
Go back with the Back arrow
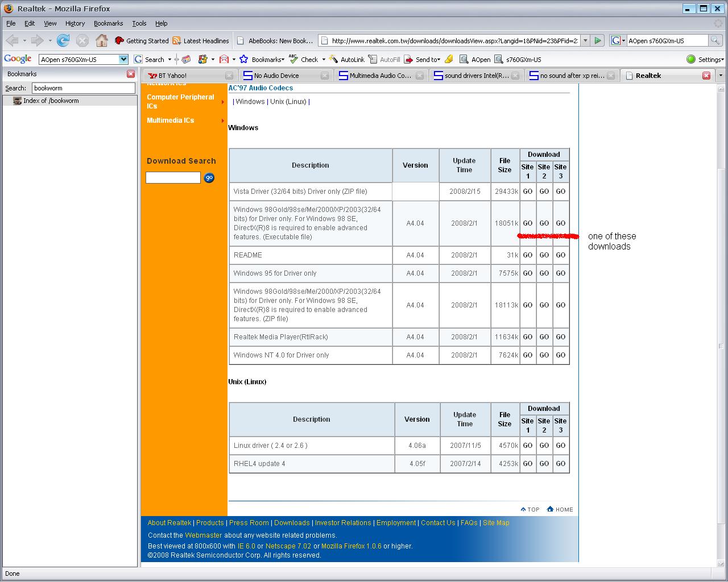coord(12,40)
